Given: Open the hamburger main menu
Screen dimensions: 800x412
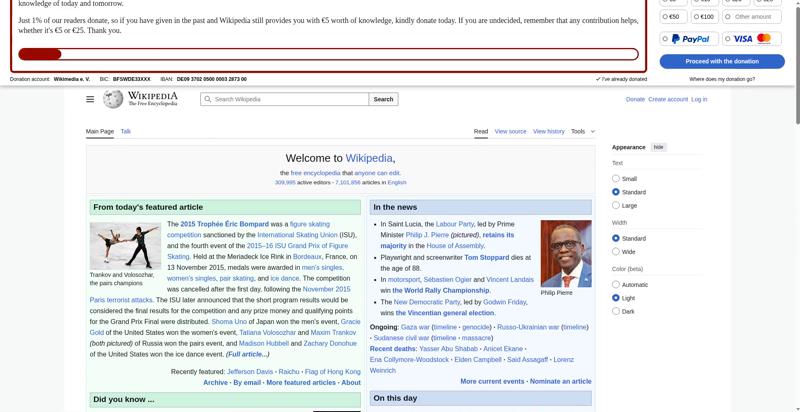Looking at the screenshot, I should pos(90,99).
